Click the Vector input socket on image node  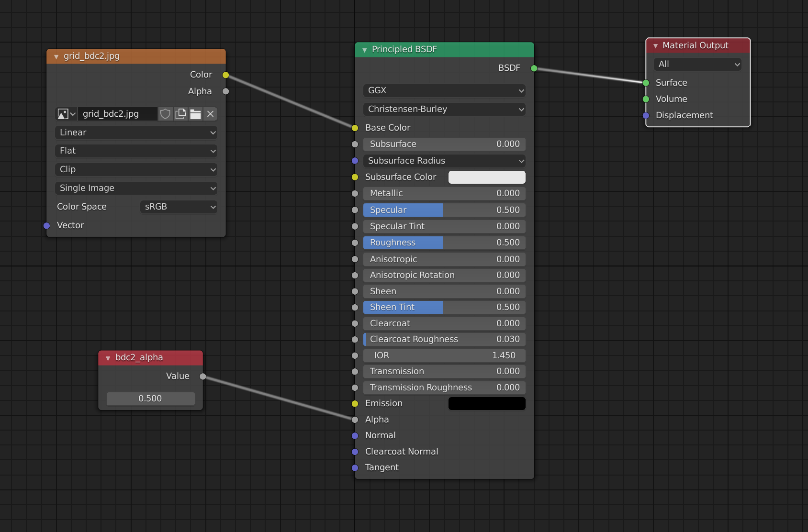pyautogui.click(x=46, y=226)
